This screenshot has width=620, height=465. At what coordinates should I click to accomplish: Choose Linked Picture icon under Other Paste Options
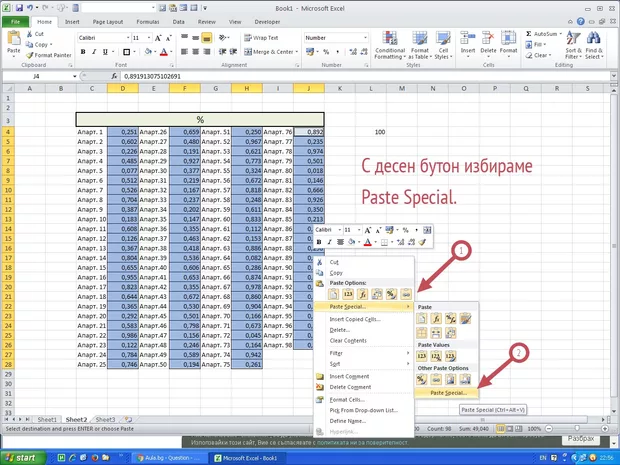465,380
